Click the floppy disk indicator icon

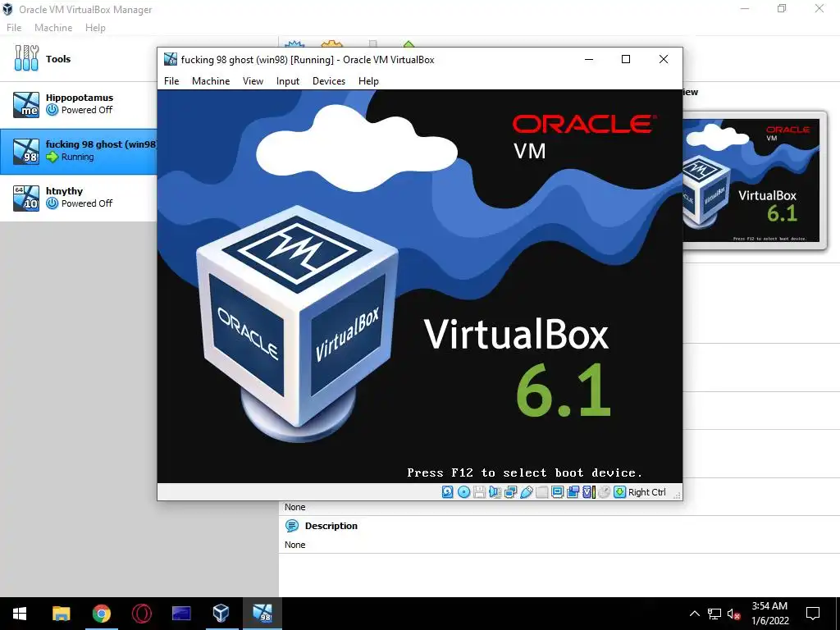tap(479, 492)
